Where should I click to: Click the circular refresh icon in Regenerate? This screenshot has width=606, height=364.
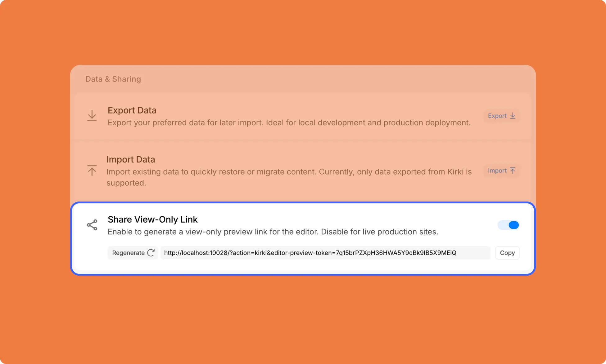(x=151, y=253)
